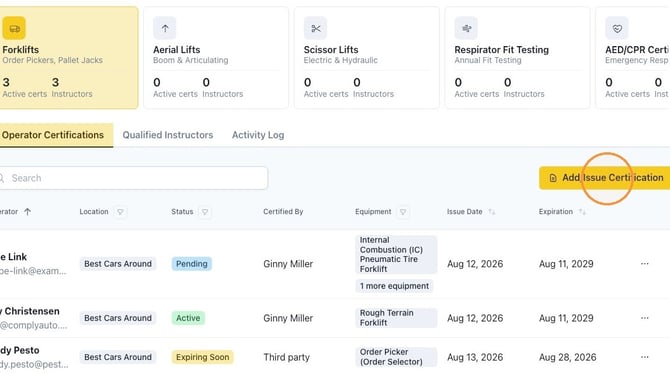Click the Add/Issue Certification button
This screenshot has height=374, width=670.
[x=605, y=178]
